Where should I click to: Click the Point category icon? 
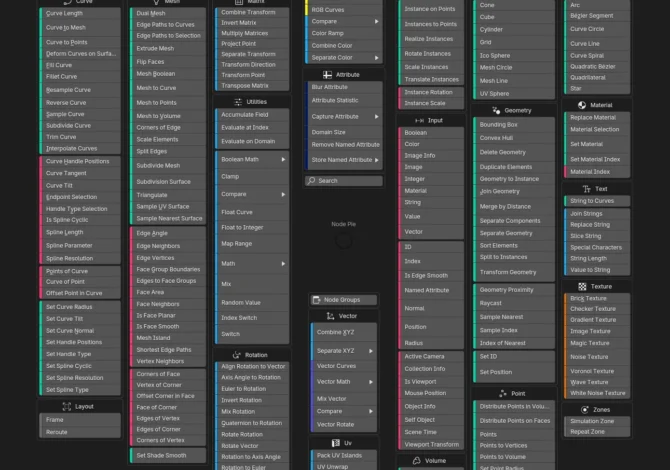coord(502,394)
